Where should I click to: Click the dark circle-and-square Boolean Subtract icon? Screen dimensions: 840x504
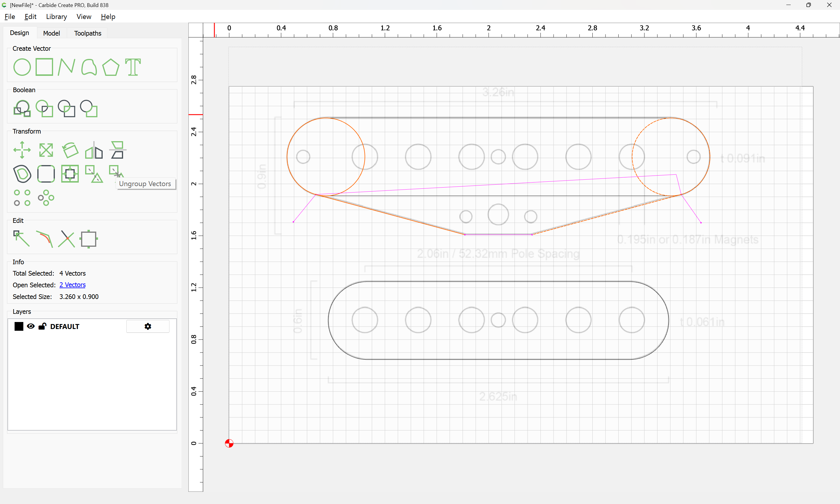(66, 109)
